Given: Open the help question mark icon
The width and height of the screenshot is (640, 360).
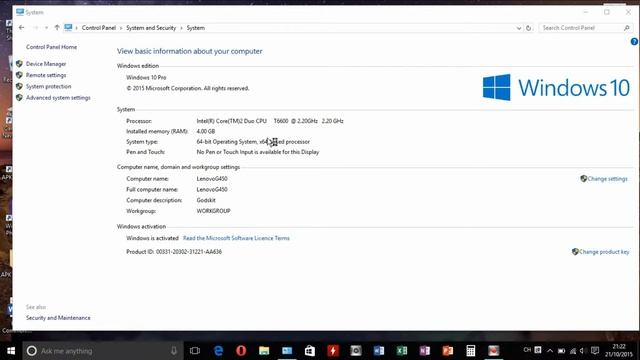Looking at the screenshot, I should click(x=634, y=42).
